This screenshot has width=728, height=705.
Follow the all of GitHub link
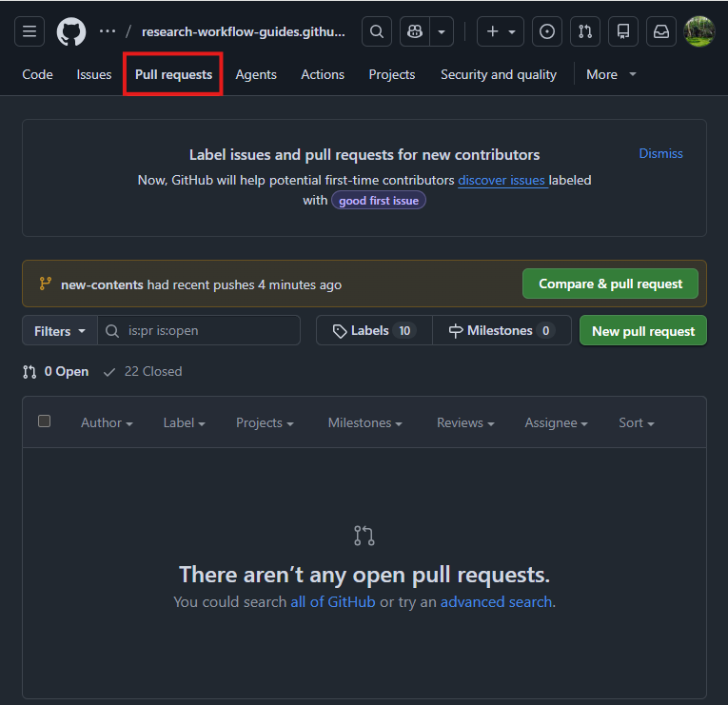pyautogui.click(x=332, y=602)
